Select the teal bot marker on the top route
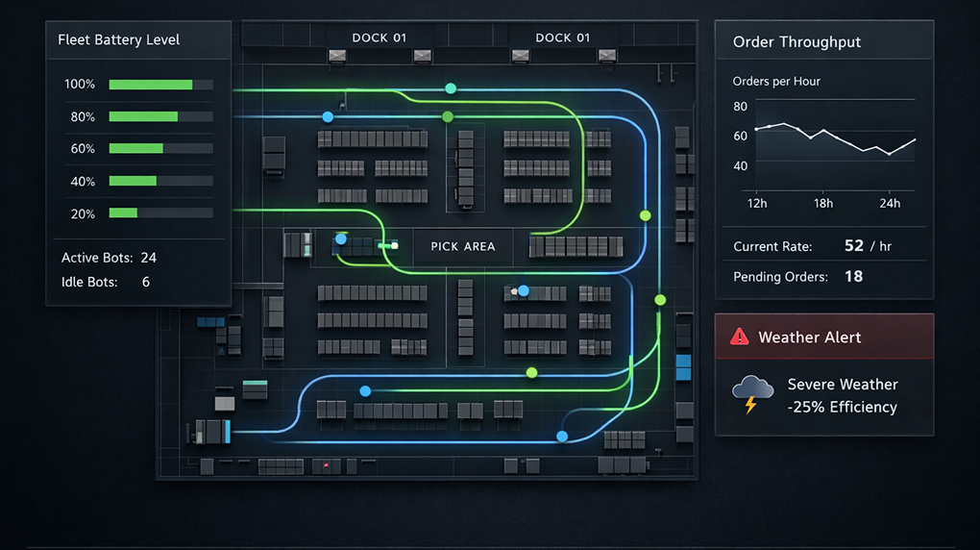 pos(451,88)
